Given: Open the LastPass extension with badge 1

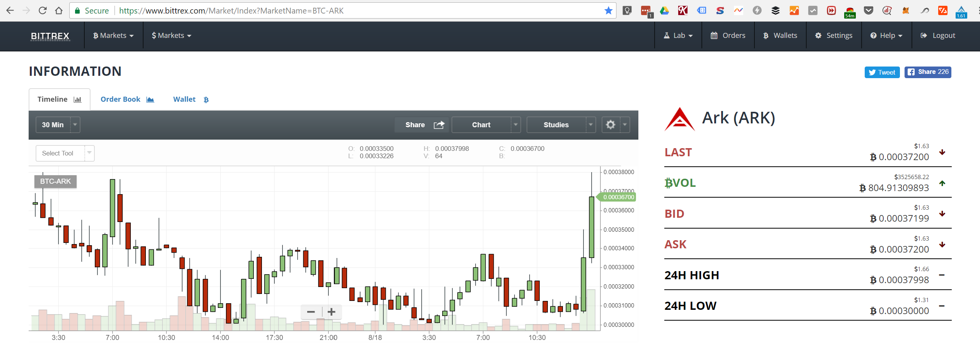Looking at the screenshot, I should 646,11.
